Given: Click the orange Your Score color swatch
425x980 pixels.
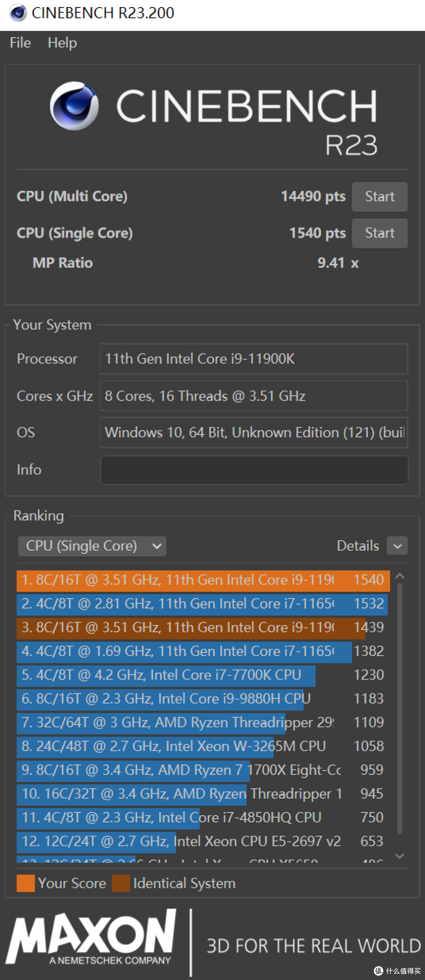Looking at the screenshot, I should tap(26, 883).
